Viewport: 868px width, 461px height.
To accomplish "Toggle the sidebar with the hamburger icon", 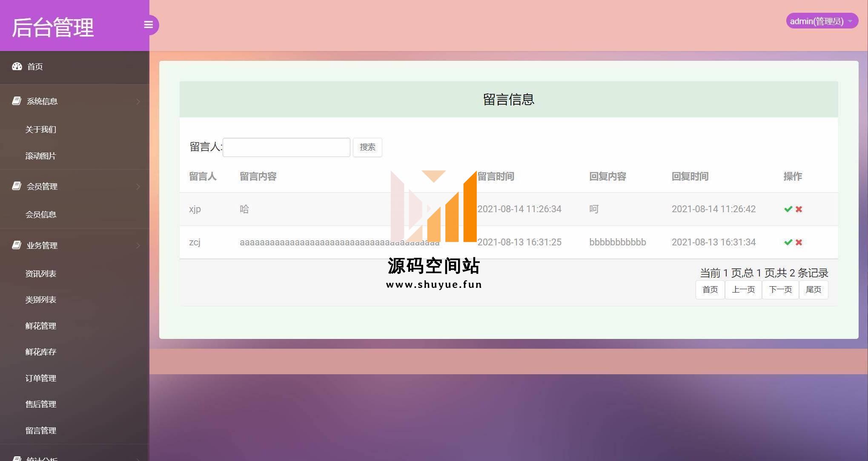I will point(148,25).
